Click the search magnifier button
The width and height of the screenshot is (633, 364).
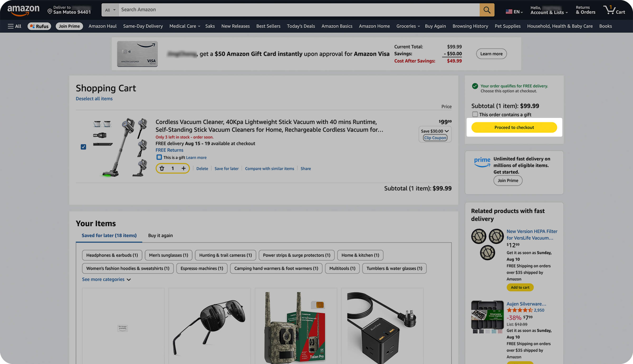(487, 10)
